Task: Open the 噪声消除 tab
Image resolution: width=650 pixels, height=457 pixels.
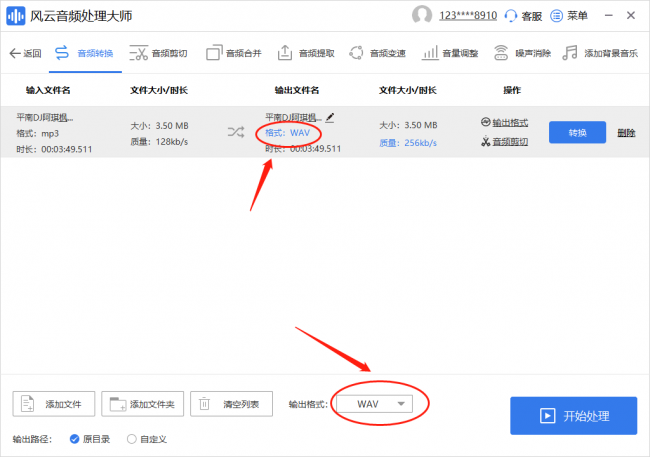Action: (522, 53)
